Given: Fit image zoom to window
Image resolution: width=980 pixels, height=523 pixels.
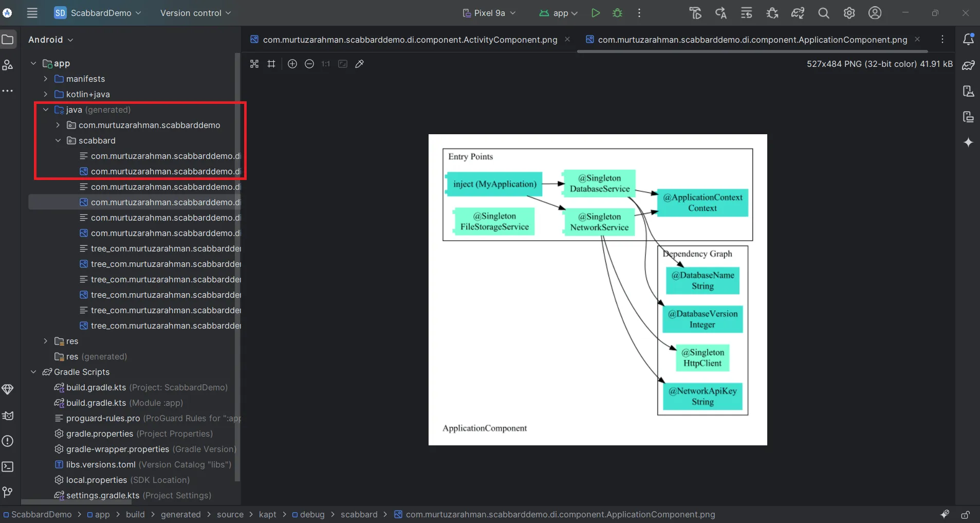Looking at the screenshot, I should (x=343, y=64).
